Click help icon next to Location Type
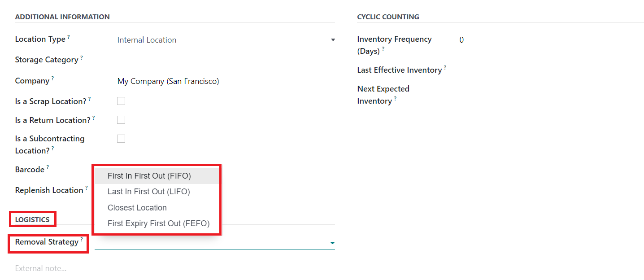 (69, 37)
